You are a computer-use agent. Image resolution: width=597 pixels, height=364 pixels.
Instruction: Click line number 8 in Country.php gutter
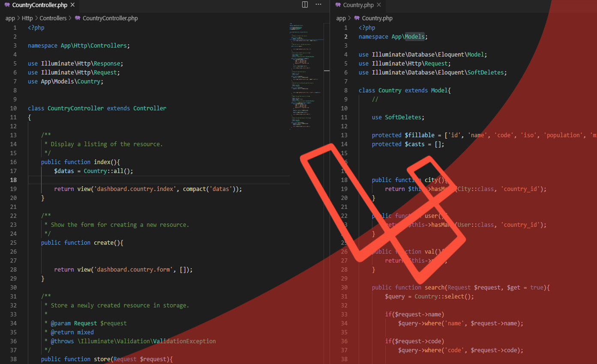pyautogui.click(x=346, y=90)
